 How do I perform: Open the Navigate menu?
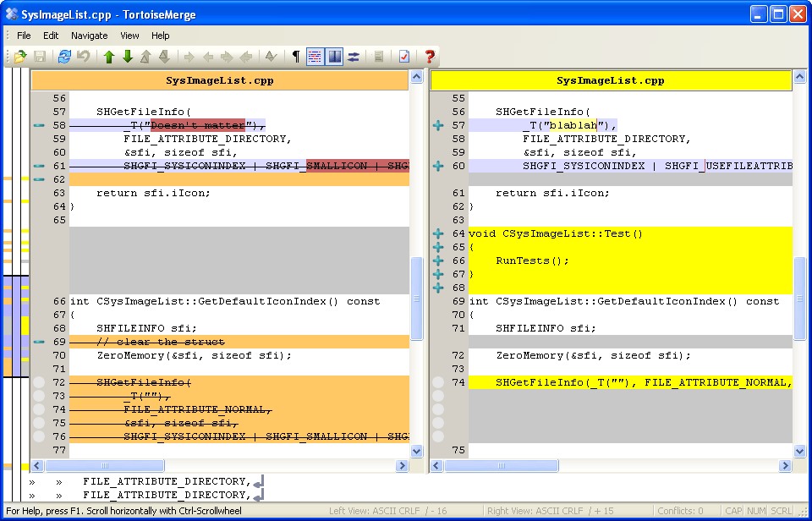click(x=89, y=36)
